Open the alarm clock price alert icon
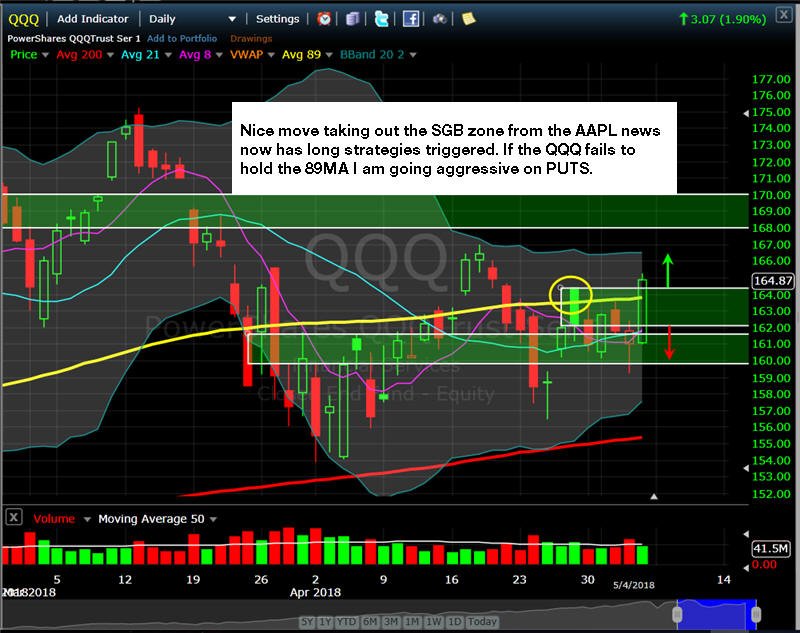This screenshot has width=800, height=633. (x=324, y=19)
